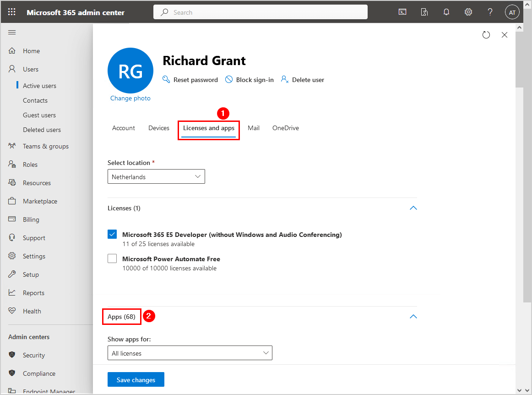Open the Cloud Shell icon in header
532x395 pixels.
tap(402, 12)
